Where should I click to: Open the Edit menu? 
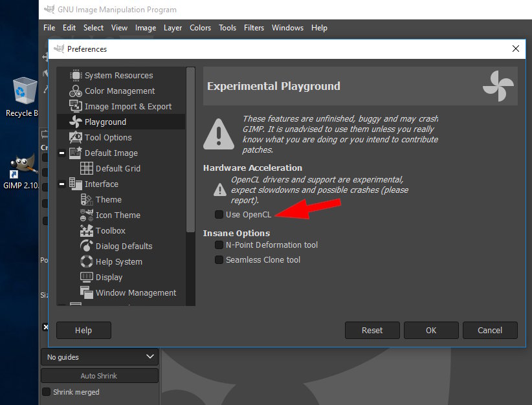[69, 28]
